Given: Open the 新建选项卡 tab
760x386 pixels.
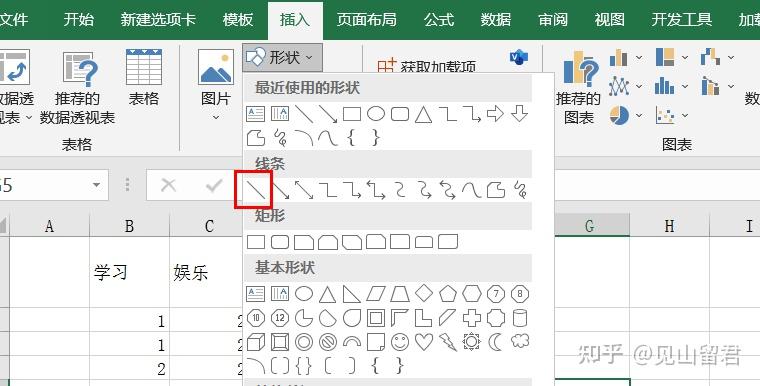Looking at the screenshot, I should [x=158, y=20].
